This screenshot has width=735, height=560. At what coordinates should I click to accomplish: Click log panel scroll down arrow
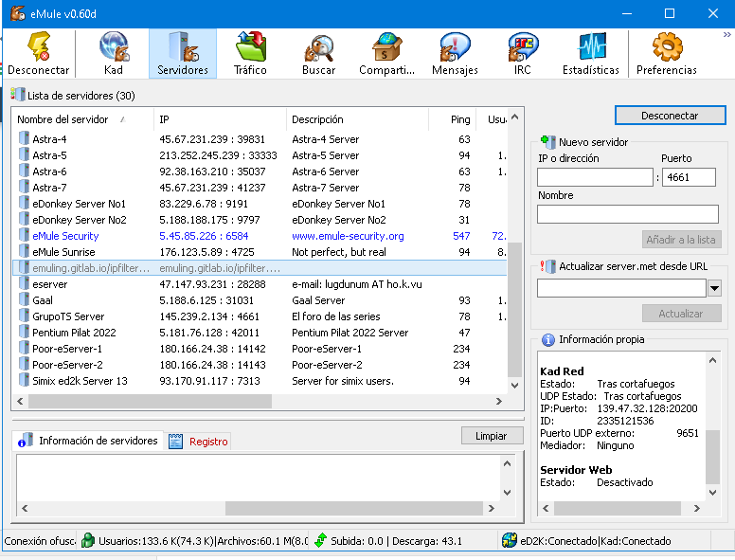507,493
